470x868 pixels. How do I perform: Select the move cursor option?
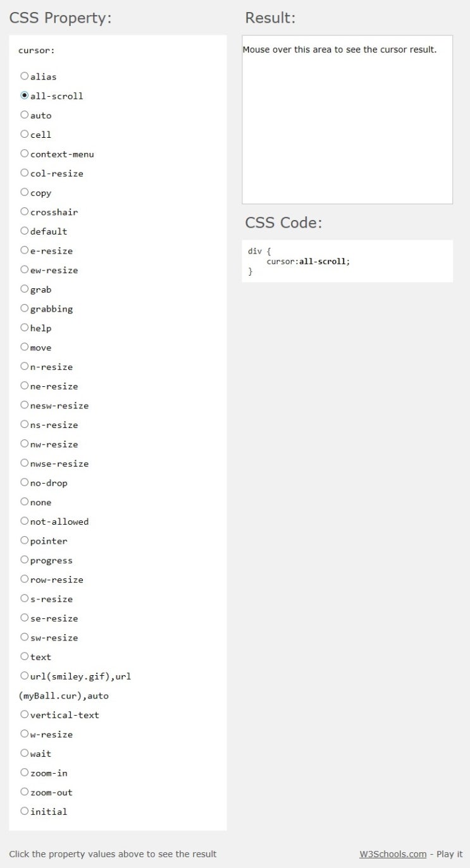24,346
